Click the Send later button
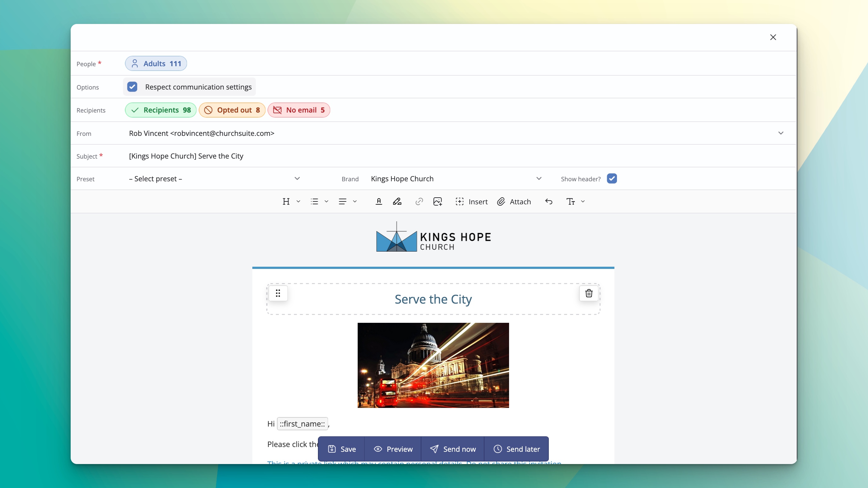Image resolution: width=868 pixels, height=488 pixels. 517,449
